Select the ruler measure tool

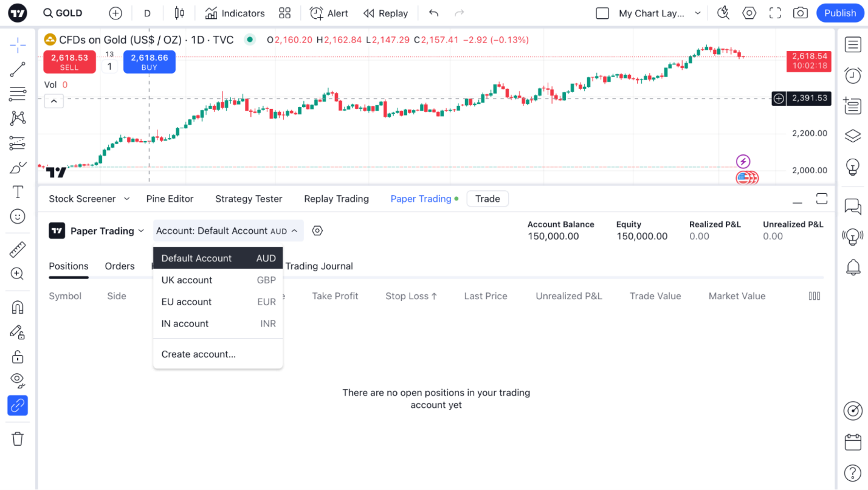coord(18,249)
